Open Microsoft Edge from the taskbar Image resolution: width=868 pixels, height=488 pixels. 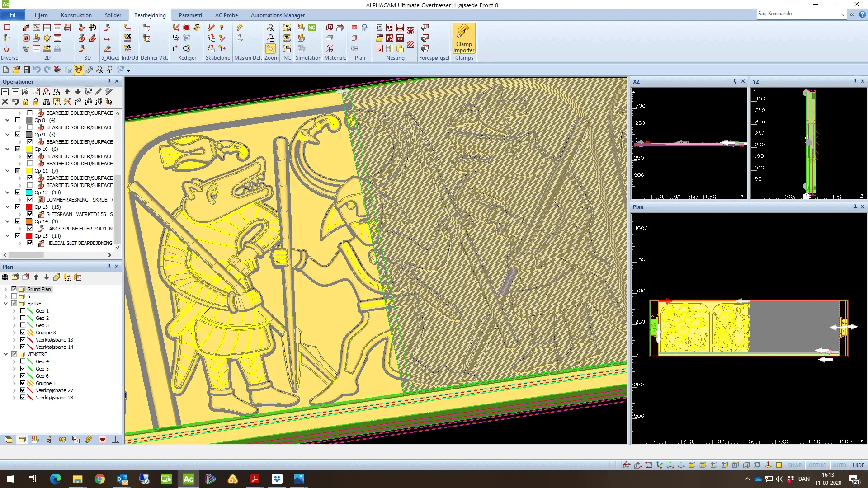coord(55,479)
